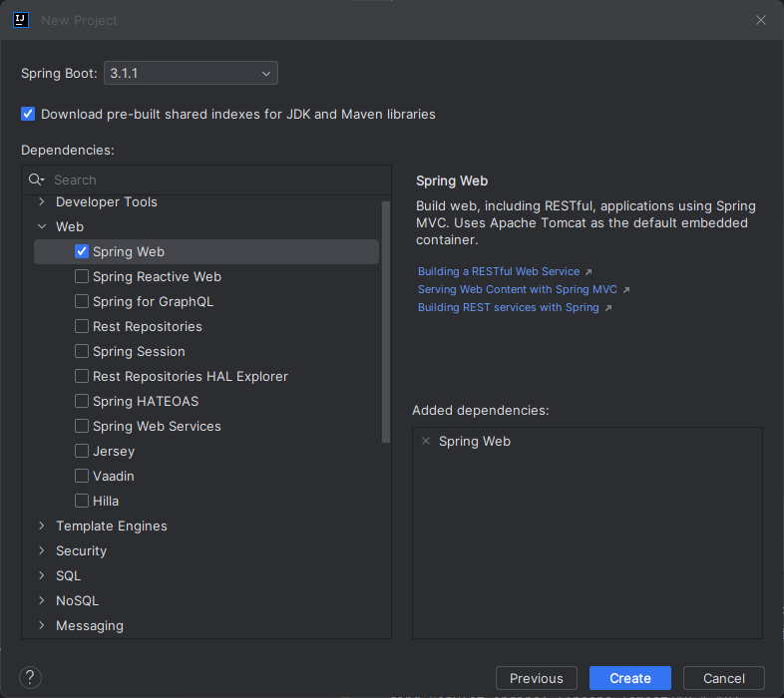784x698 pixels.
Task: Select the Web category label
Action: [x=70, y=226]
